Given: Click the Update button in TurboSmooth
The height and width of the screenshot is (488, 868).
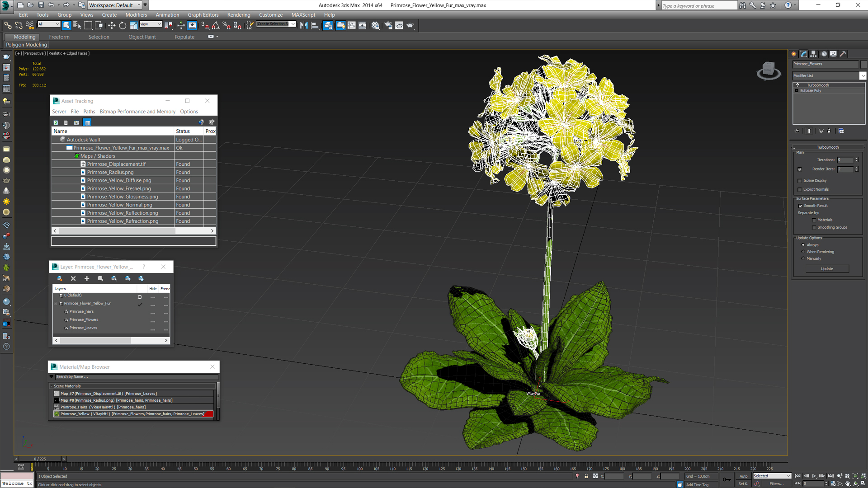Looking at the screenshot, I should tap(827, 269).
